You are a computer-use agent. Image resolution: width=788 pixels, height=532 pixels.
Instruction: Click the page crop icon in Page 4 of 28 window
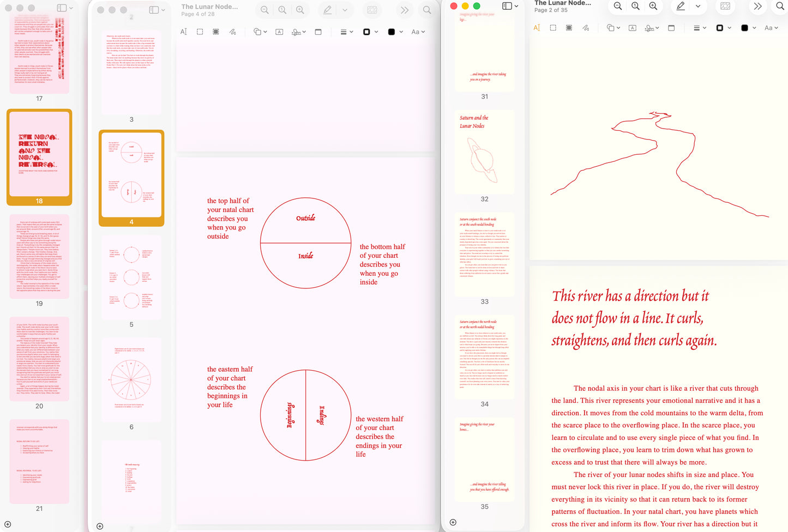[318, 32]
